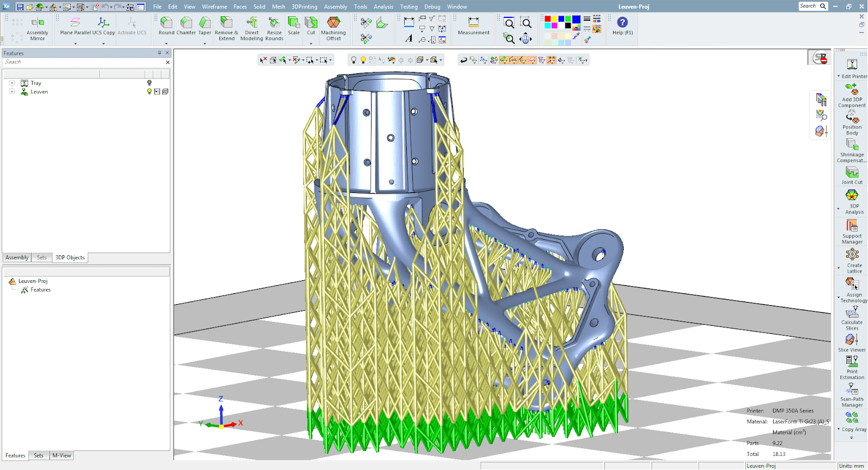
Task: Open dropdown under Plane Parallel
Action: pyautogui.click(x=75, y=43)
